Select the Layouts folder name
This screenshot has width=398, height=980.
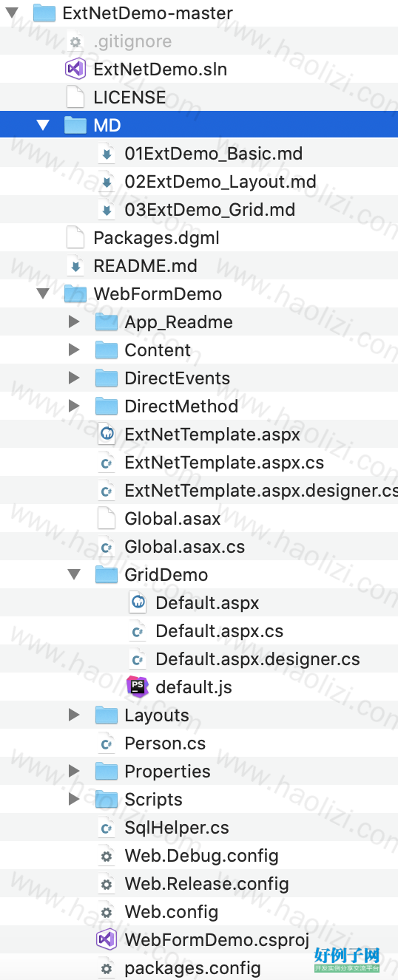click(x=157, y=715)
